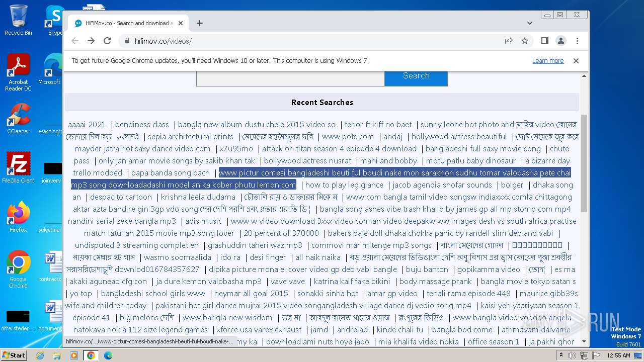Reload the hifimov.co page
The width and height of the screenshot is (644, 362).
pyautogui.click(x=107, y=41)
